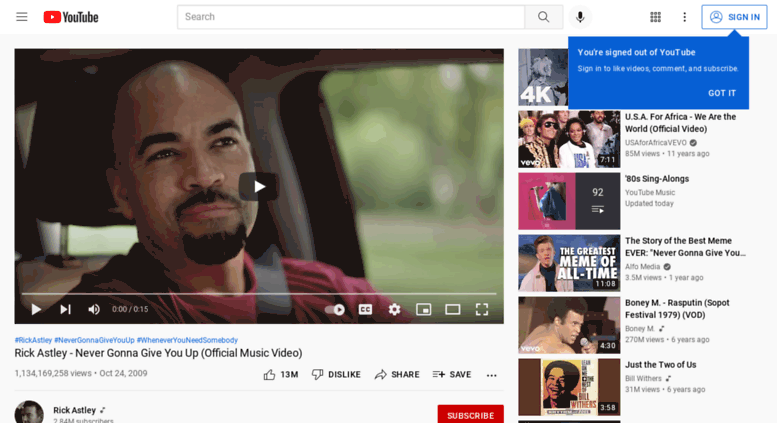Go to YouTube home via logo
The width and height of the screenshot is (777, 423).
coord(71,17)
